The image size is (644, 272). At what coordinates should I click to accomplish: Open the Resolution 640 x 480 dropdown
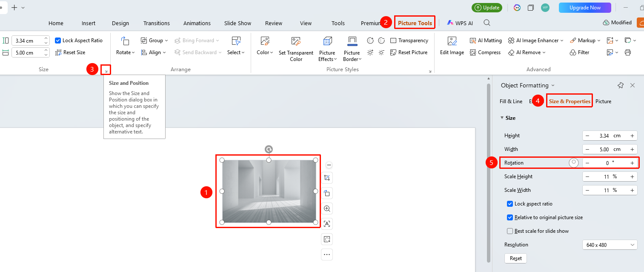pos(610,245)
